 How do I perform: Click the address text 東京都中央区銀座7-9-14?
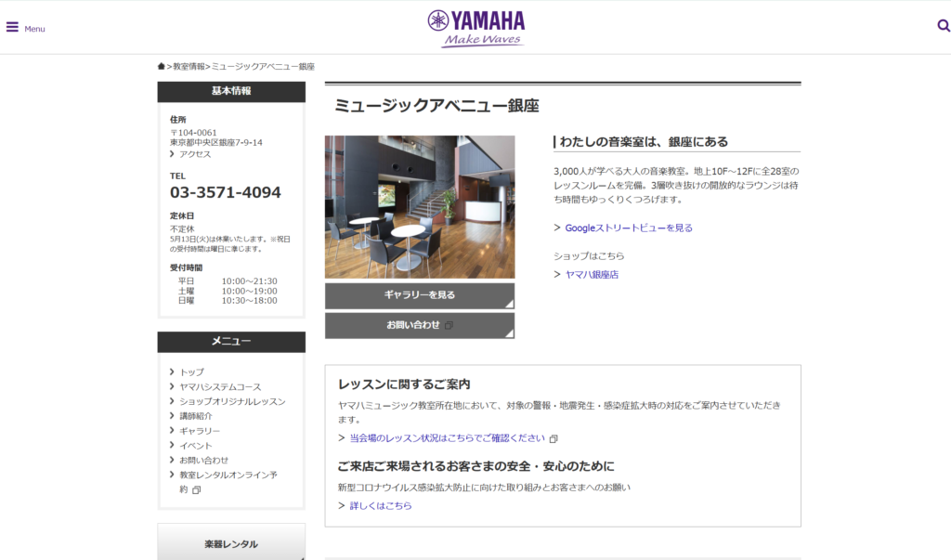coord(215,143)
